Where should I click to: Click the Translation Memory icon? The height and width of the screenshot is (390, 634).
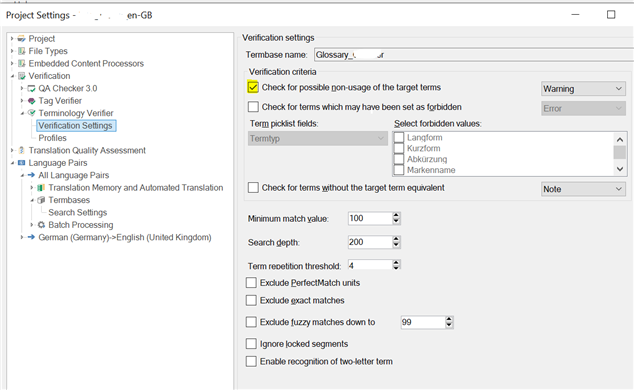(41, 188)
